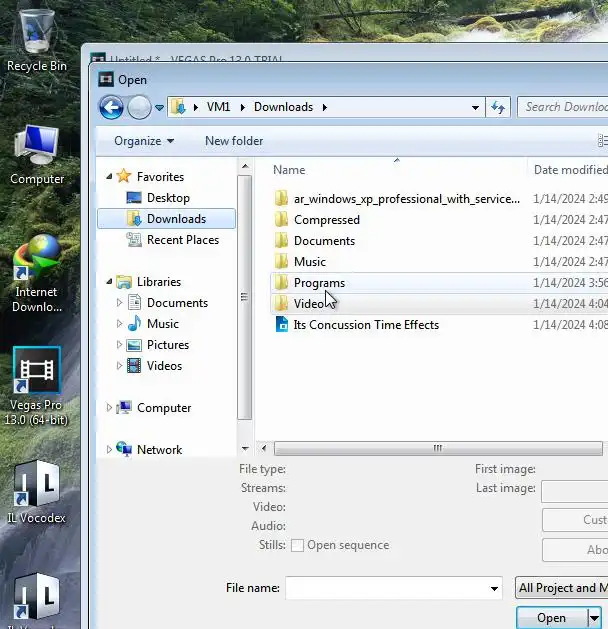608x629 pixels.
Task: Collapse the Libraries tree group
Action: tap(109, 282)
